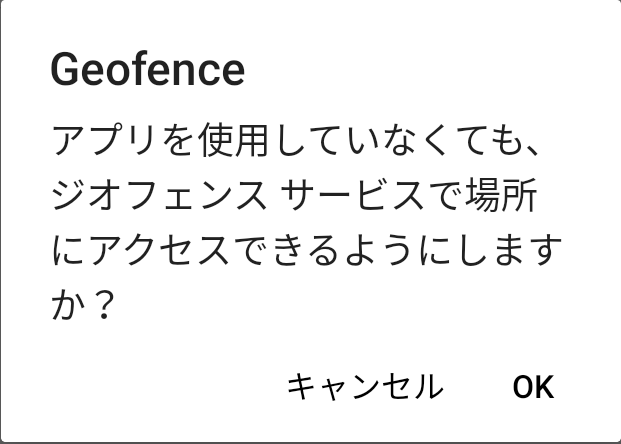Click the empty area left of キャンセル
621x444 pixels.
[x=150, y=386]
